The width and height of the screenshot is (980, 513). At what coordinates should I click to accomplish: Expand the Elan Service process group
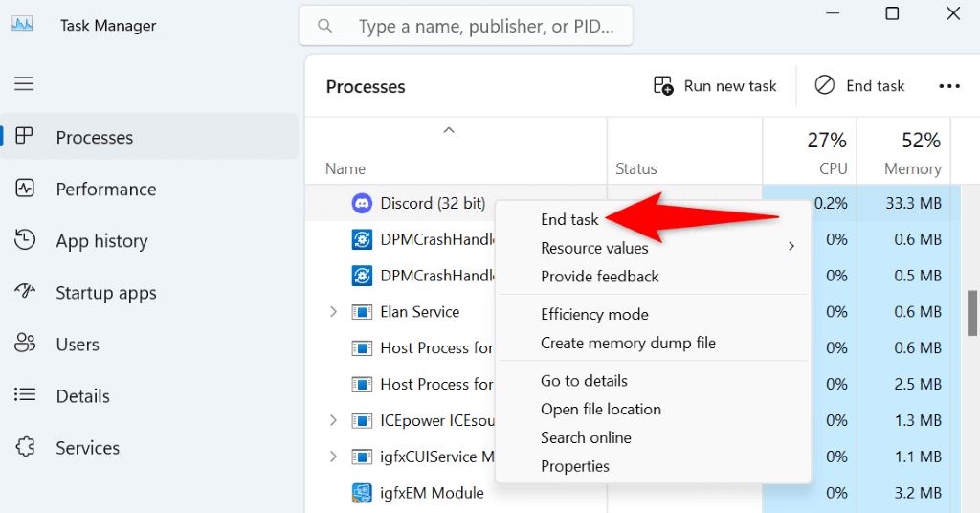(333, 312)
